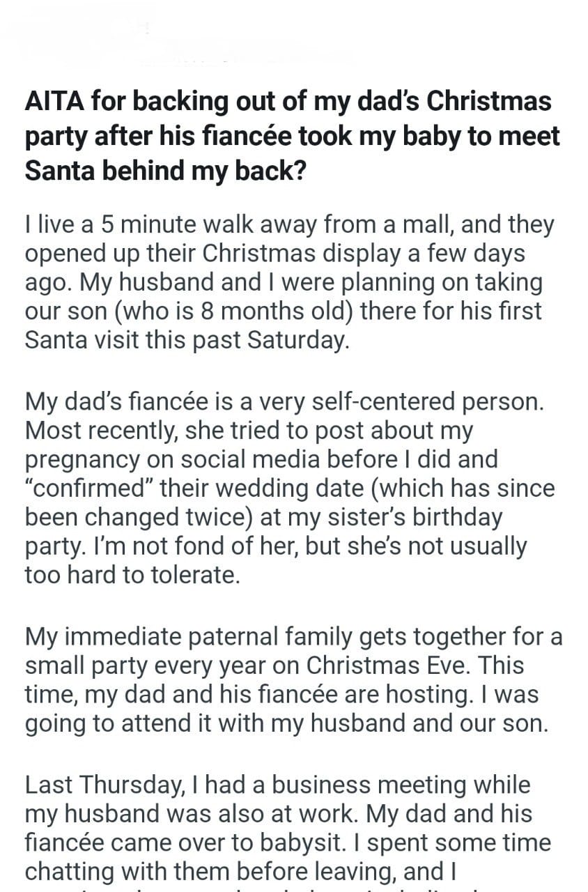Click the paragraph starting "Last Thursday"
Image resolution: width=588 pixels, height=892 pixels.
(x=289, y=829)
